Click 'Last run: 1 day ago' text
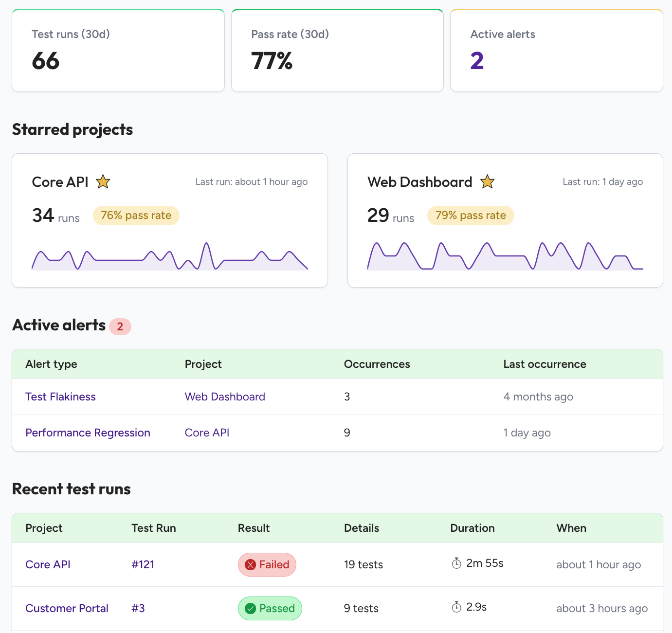The image size is (672, 633). point(603,181)
